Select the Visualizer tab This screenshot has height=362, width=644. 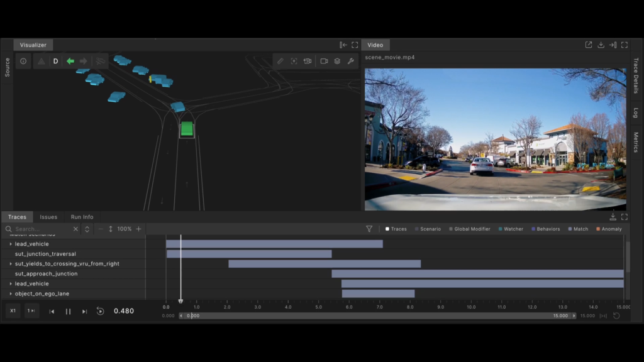coord(33,45)
